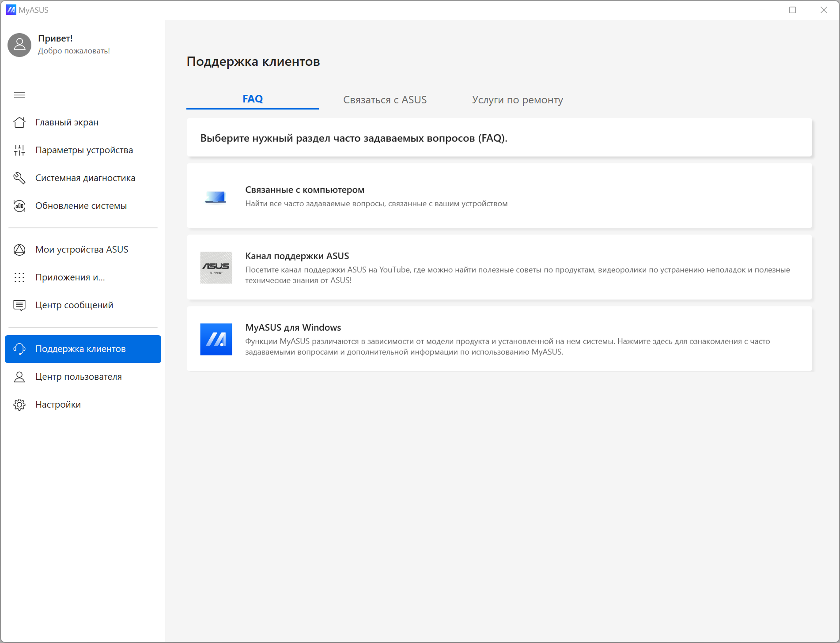This screenshot has height=643, width=840.
Task: Switch to the FAQ tab
Action: [253, 99]
